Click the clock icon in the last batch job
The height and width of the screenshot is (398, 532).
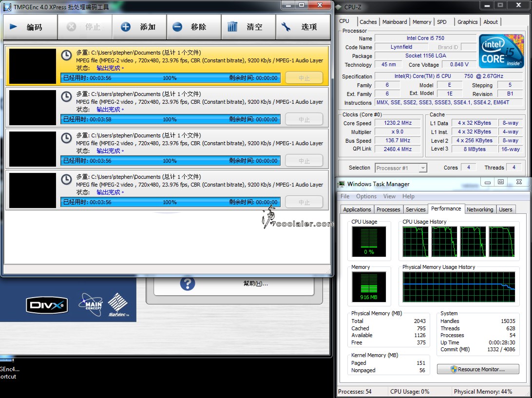66,179
